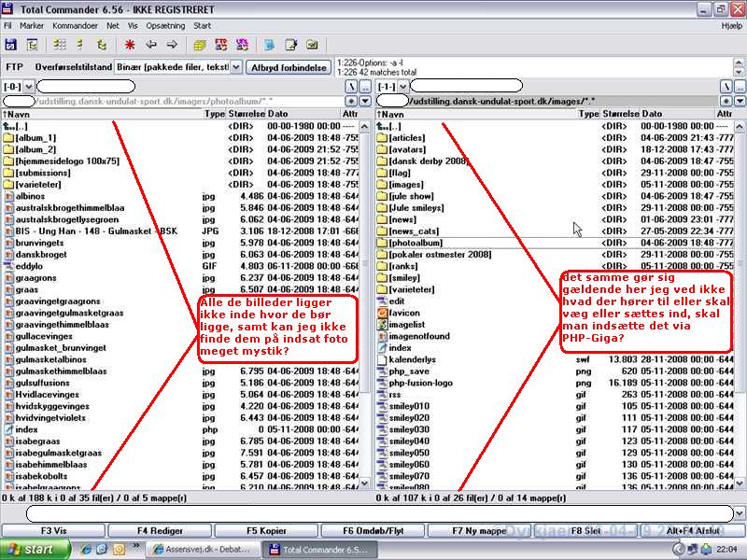The width and height of the screenshot is (747, 560).
Task: Click the command line input field
Action: click(380, 514)
